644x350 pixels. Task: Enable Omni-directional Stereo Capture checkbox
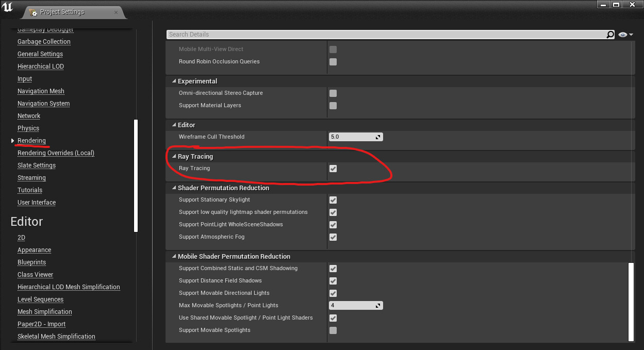click(333, 93)
